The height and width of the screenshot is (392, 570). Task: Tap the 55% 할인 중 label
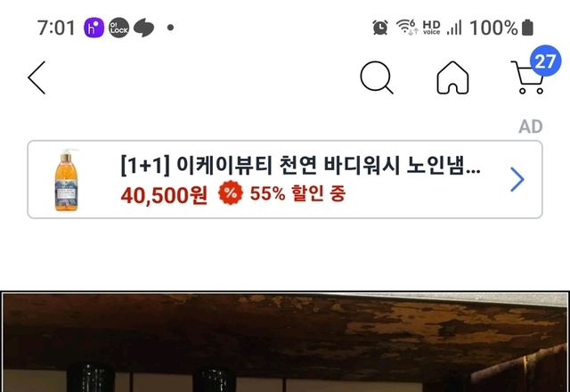pyautogui.click(x=297, y=193)
